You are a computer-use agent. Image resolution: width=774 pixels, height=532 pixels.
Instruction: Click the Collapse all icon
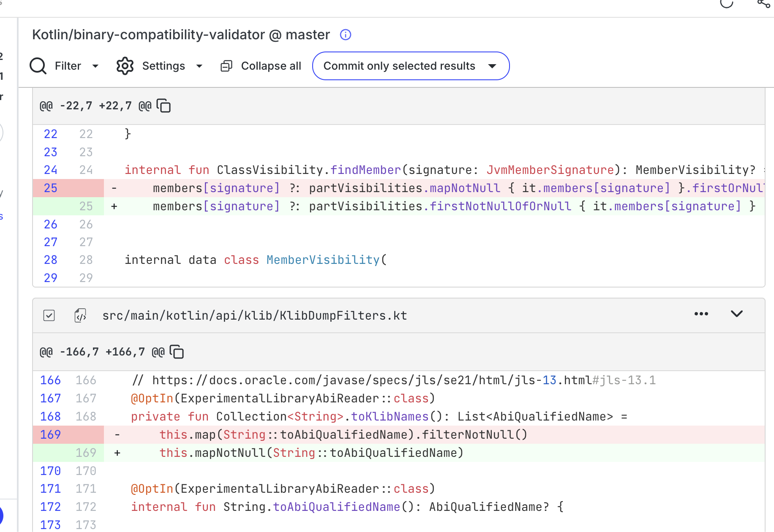point(226,66)
